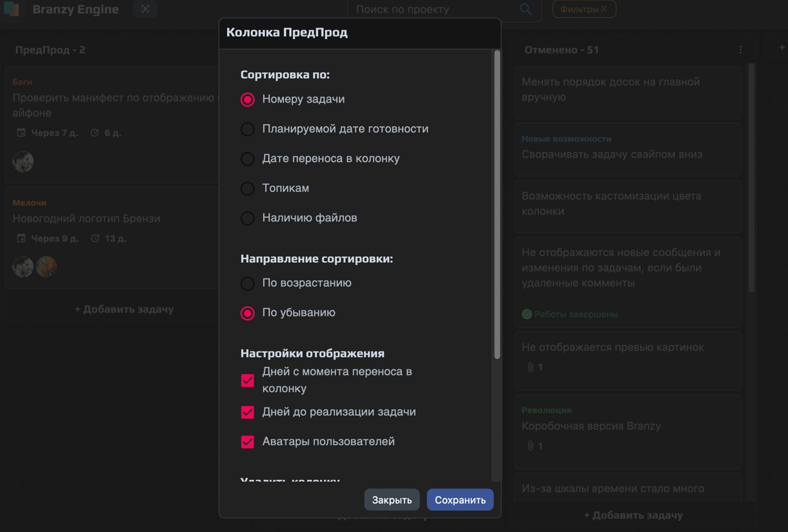Click the Отменено column scrollbar
Screen dimensions: 788x532
tap(751, 178)
